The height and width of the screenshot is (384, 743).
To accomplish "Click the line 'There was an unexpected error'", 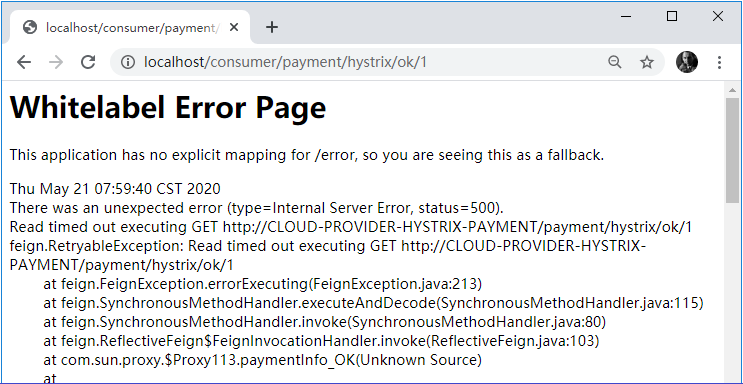I will pyautogui.click(x=256, y=208).
